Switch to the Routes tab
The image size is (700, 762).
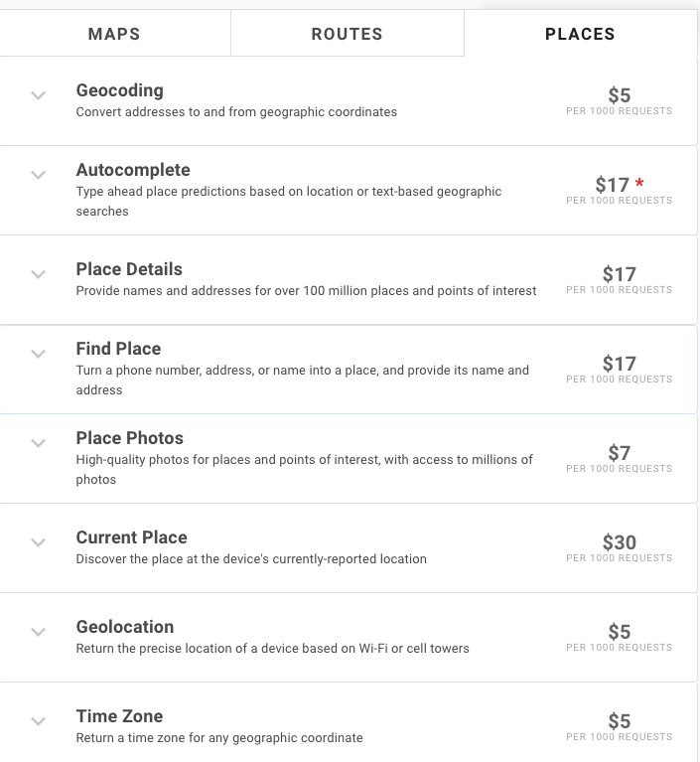pyautogui.click(x=348, y=34)
